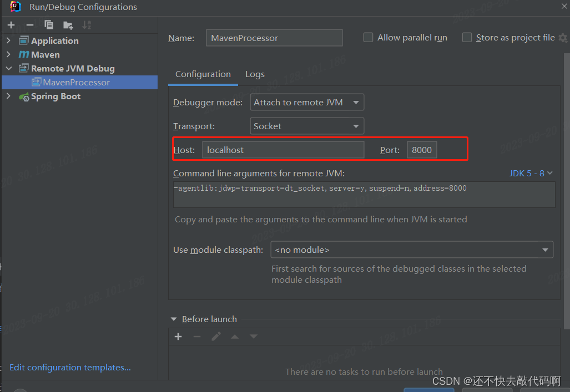Copy the selected configuration
Image resolution: width=570 pixels, height=392 pixels.
(49, 25)
